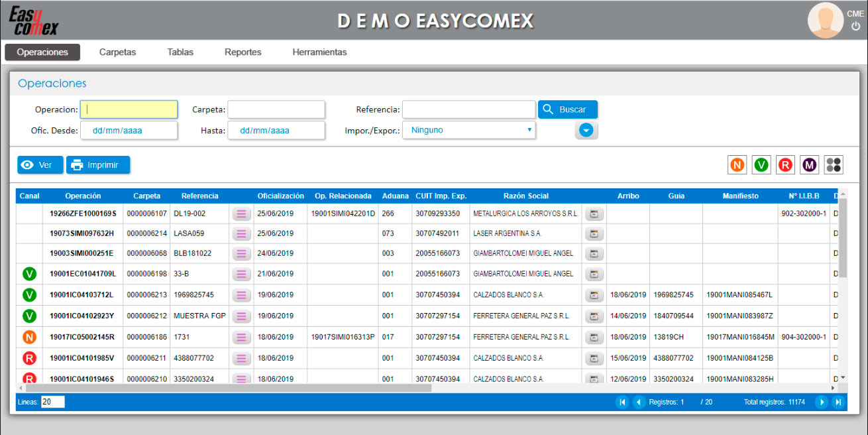Open detail menu for reference 33-B
The image size is (868, 435).
241,274
